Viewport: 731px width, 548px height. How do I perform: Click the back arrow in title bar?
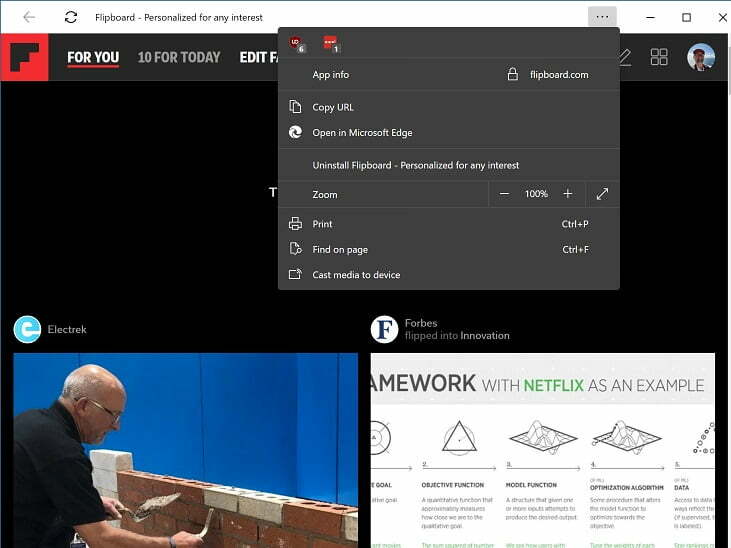click(29, 17)
